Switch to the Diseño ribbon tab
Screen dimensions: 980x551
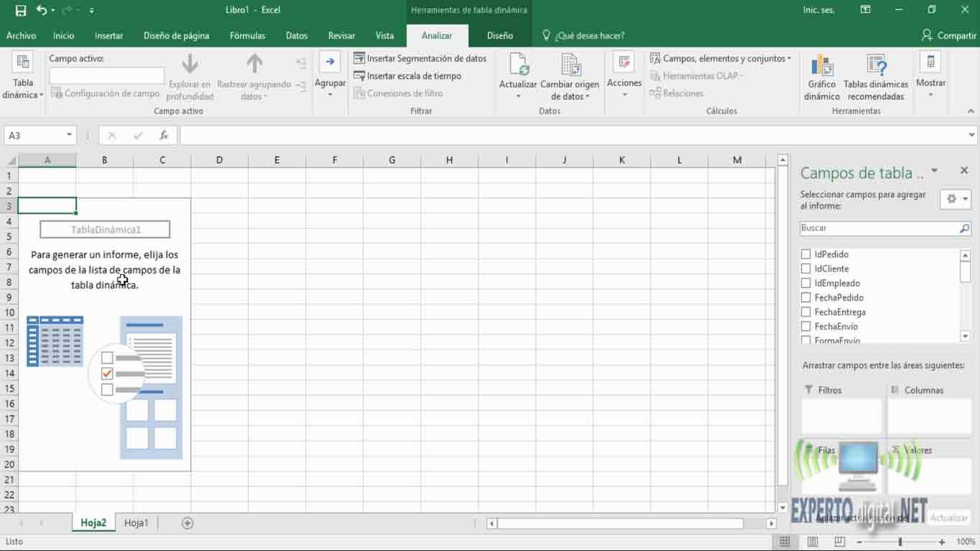point(499,36)
